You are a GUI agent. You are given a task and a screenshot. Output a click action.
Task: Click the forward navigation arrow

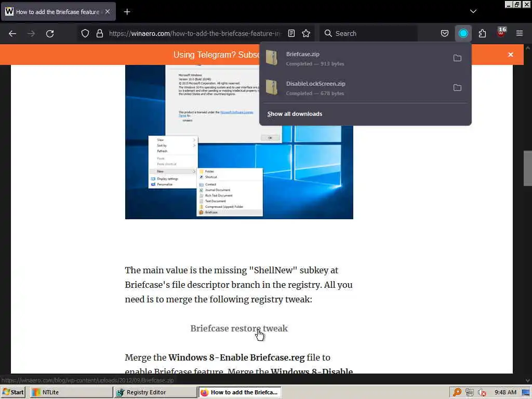pos(31,34)
